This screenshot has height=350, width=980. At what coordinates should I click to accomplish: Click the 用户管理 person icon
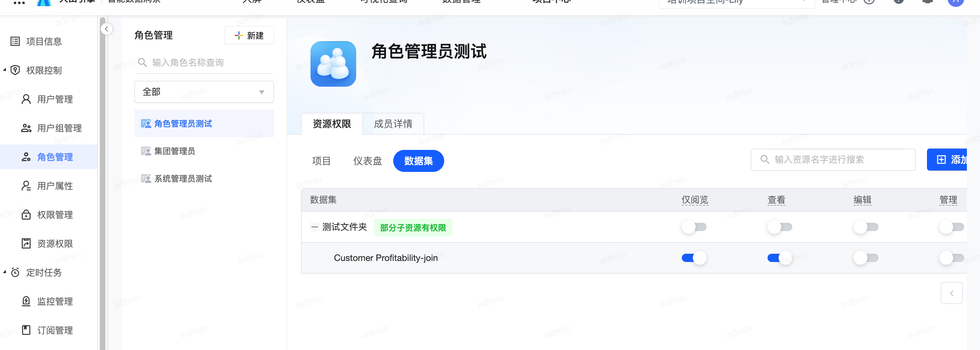pyautogui.click(x=26, y=99)
